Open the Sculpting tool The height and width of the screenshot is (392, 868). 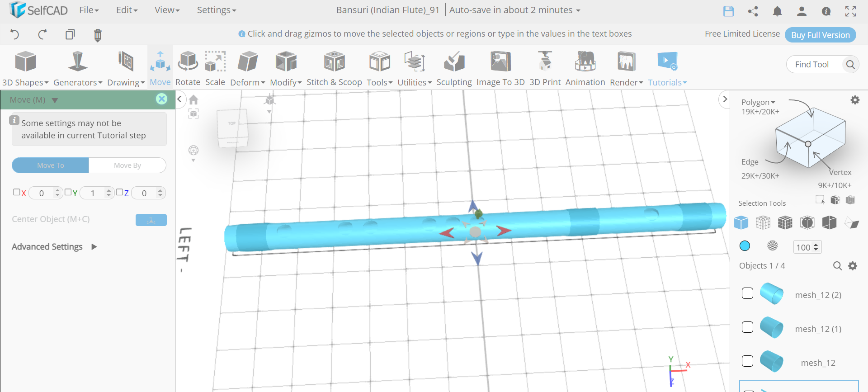pos(454,68)
